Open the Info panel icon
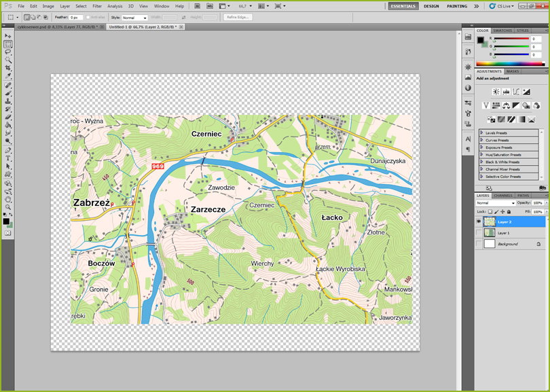The width and height of the screenshot is (550, 392). pos(468,88)
